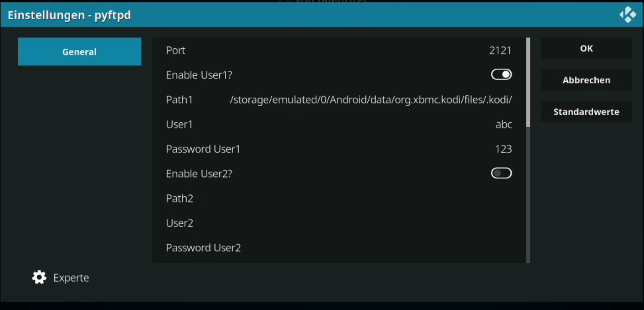
Task: Edit Password User1 value 123
Action: coord(503,149)
